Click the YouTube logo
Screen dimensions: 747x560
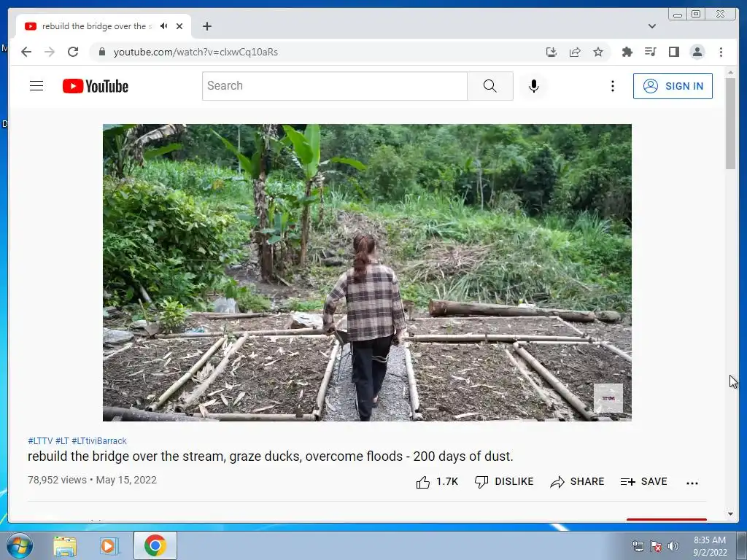(96, 86)
